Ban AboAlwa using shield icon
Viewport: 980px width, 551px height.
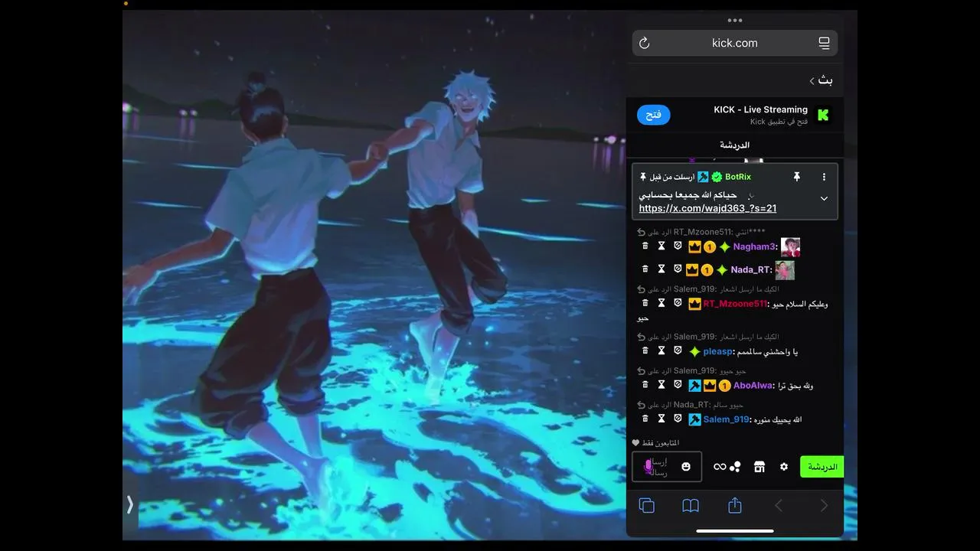pos(678,385)
